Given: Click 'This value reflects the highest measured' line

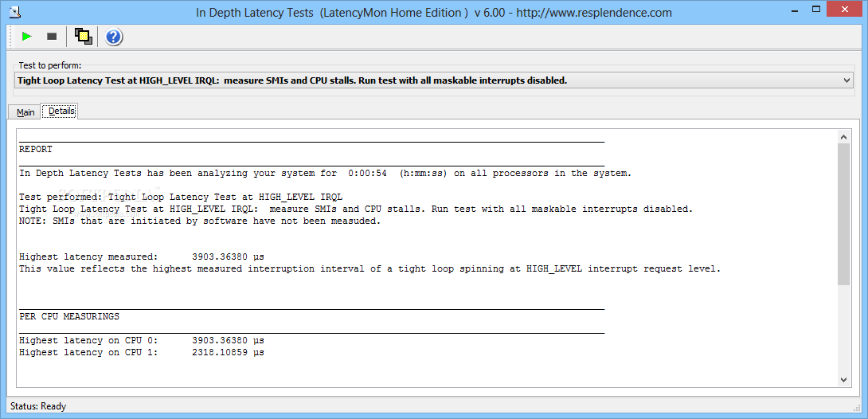Looking at the screenshot, I should pos(370,269).
